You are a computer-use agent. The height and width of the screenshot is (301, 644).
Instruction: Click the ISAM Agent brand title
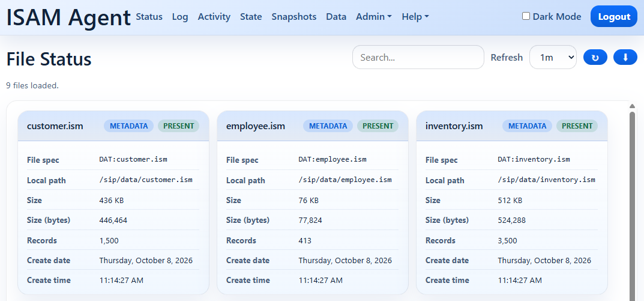click(x=68, y=17)
